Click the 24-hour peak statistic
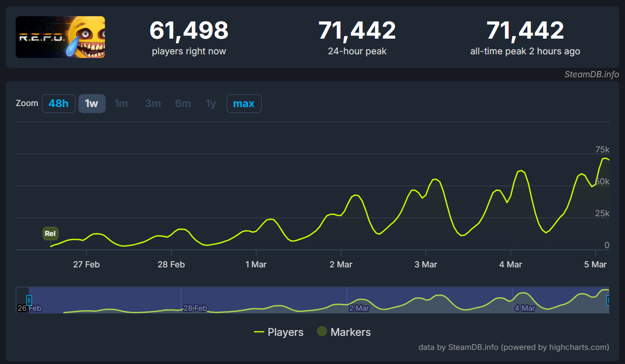The image size is (625, 364). [357, 37]
